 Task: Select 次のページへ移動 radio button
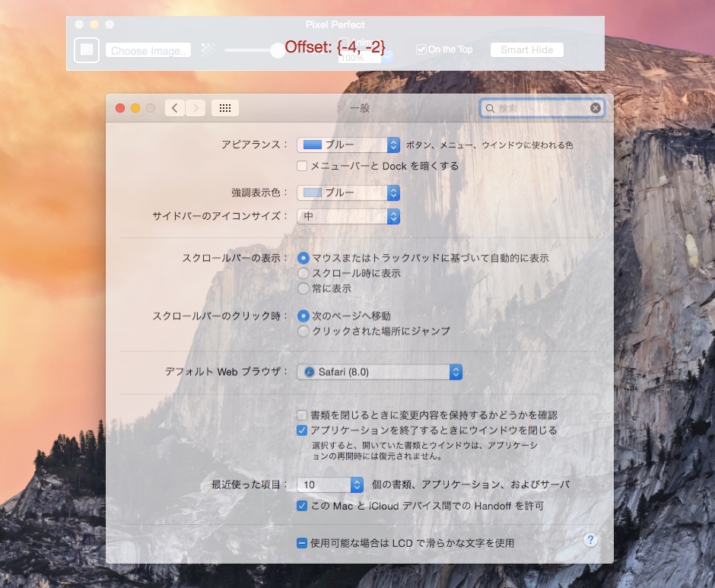pyautogui.click(x=303, y=316)
